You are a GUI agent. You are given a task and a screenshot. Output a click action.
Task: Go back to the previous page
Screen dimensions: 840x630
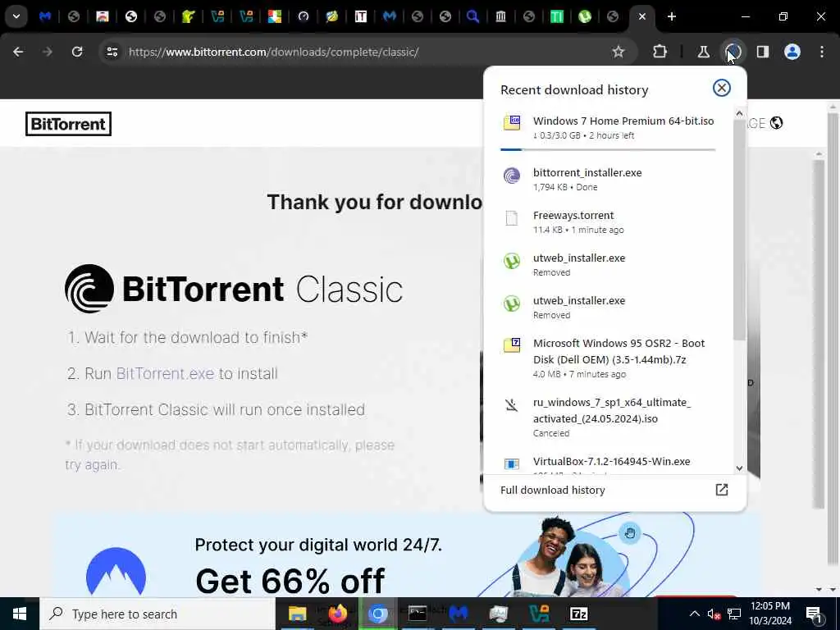tap(18, 52)
